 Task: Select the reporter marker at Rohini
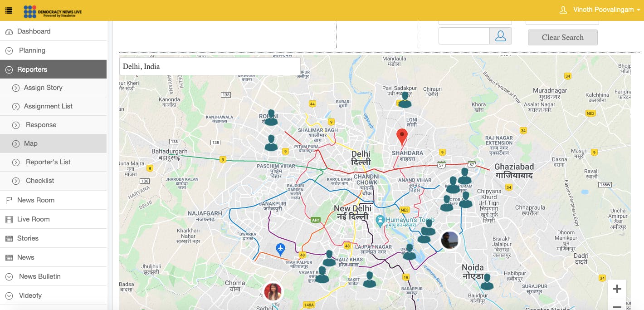tap(271, 118)
